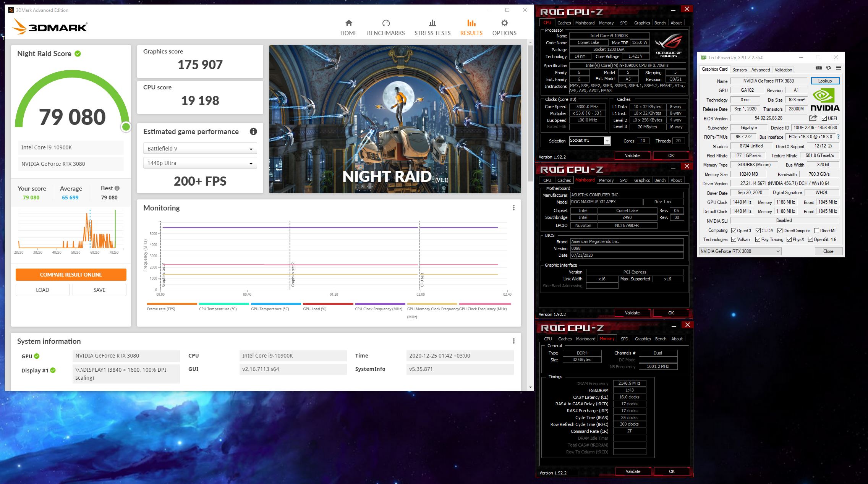Minimize the Memory CPU-Z window
Viewport: 868px width, 484px height.
674,325
